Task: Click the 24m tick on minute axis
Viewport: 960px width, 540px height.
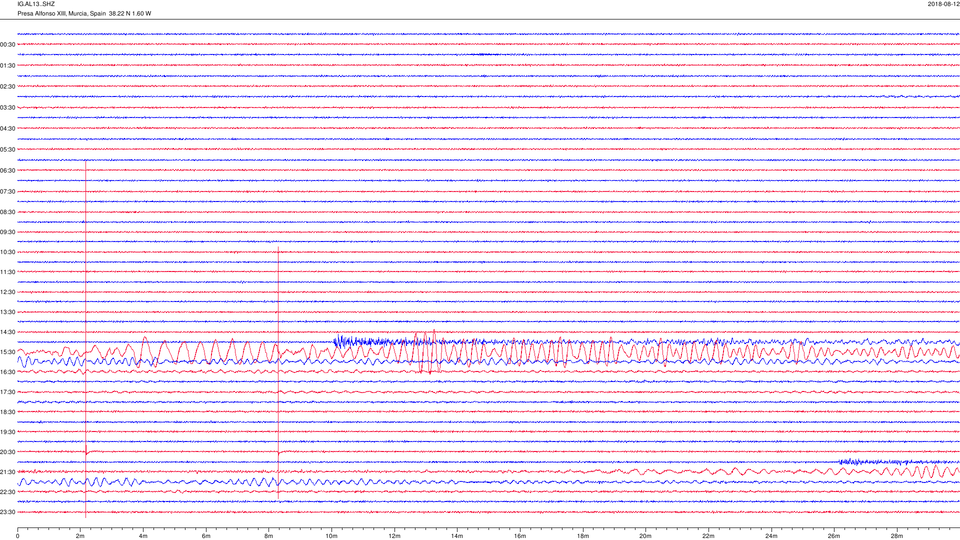Action: pos(771,536)
